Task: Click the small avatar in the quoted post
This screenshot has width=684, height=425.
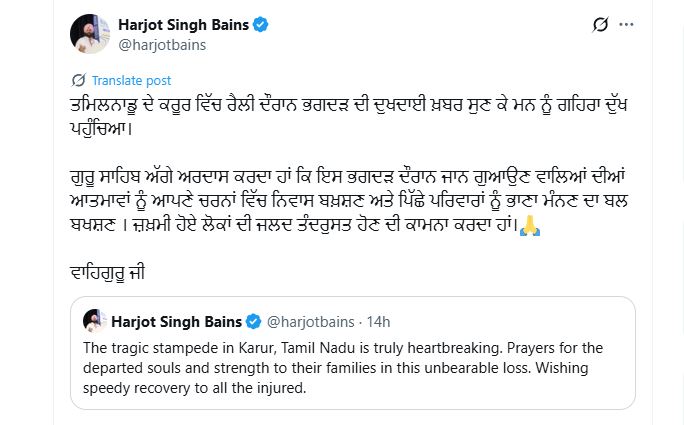Action: (x=95, y=322)
